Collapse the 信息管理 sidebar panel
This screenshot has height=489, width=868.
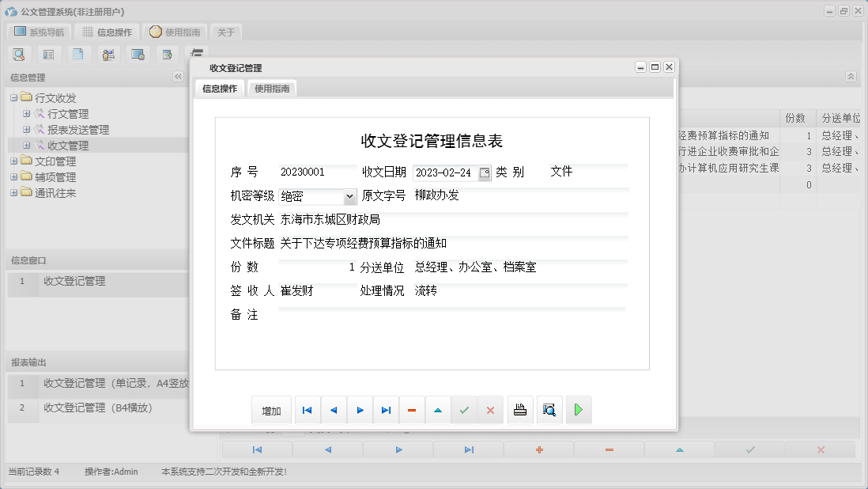point(177,77)
